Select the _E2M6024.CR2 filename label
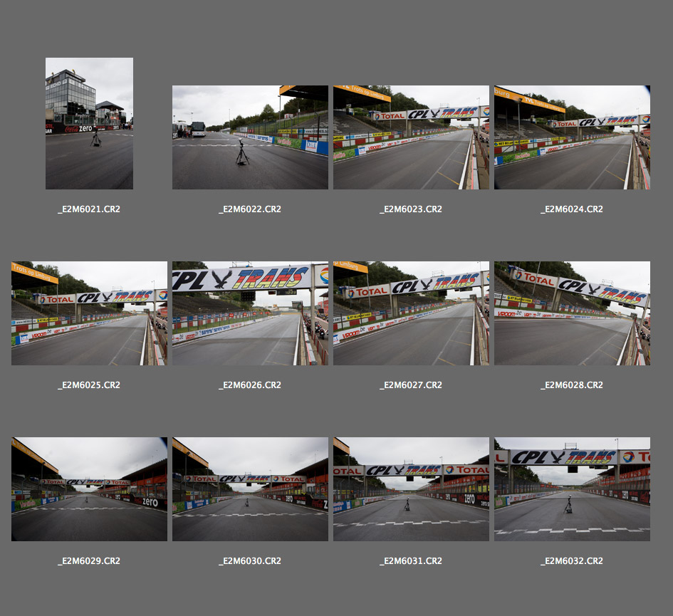Viewport: 673px width, 616px height. (572, 209)
